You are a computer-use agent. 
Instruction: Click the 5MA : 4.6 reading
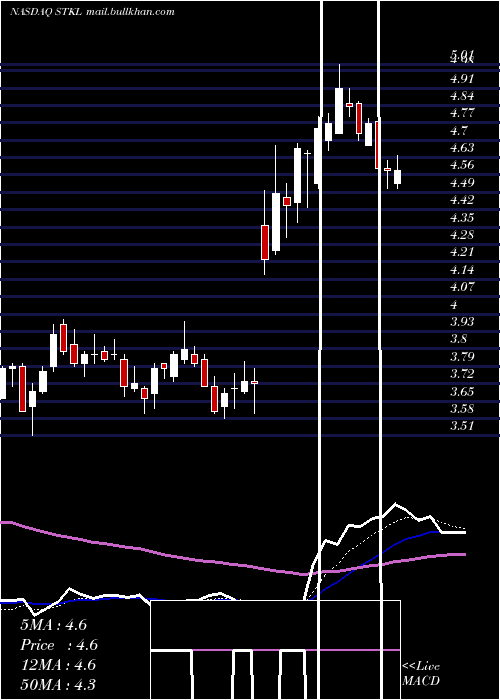coord(53,625)
